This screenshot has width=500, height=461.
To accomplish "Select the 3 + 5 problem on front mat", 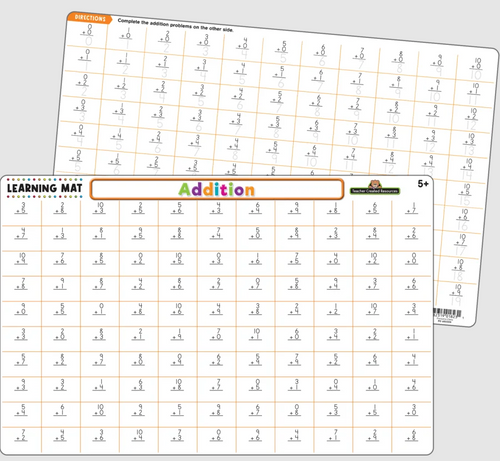I will tap(21, 208).
